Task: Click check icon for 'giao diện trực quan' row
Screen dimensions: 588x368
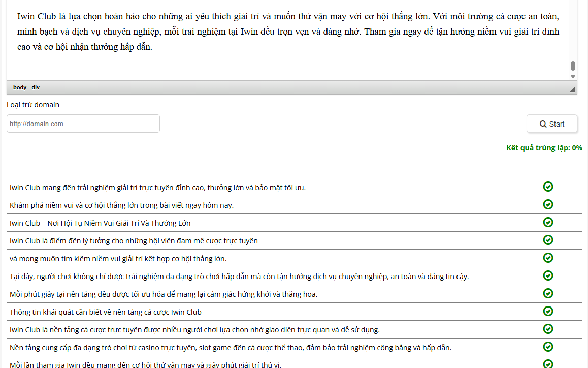Action: click(548, 329)
